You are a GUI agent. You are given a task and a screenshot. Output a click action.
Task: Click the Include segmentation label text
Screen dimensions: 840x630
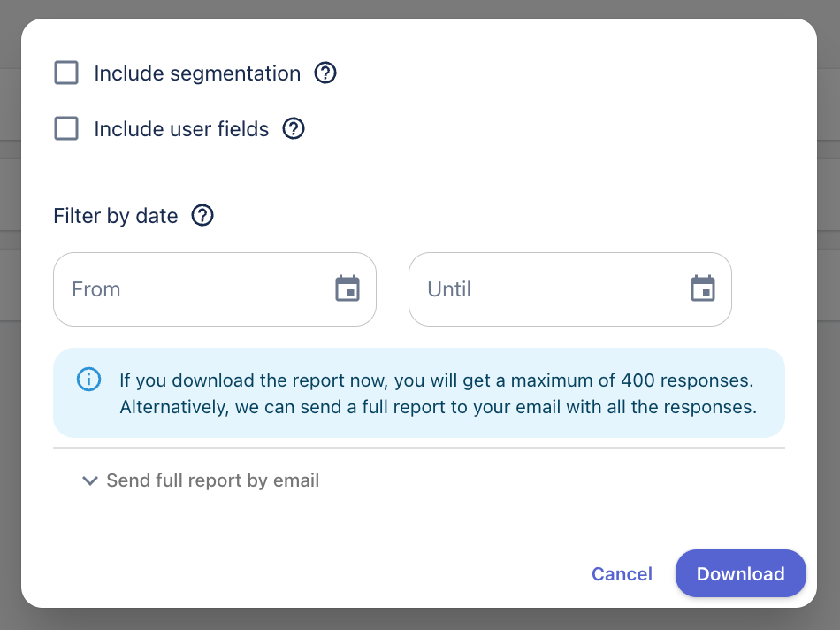197,73
